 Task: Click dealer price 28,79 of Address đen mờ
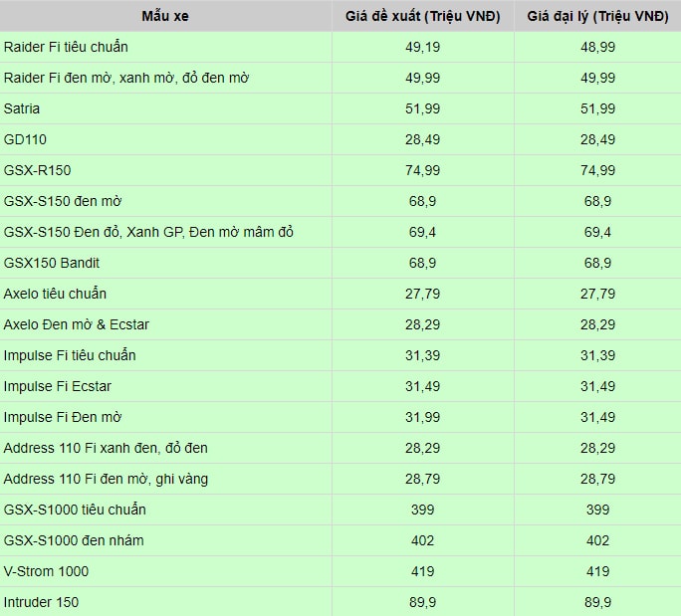point(597,479)
